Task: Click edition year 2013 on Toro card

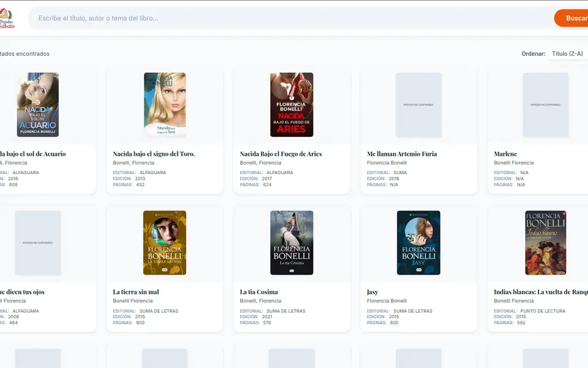Action: click(x=140, y=178)
